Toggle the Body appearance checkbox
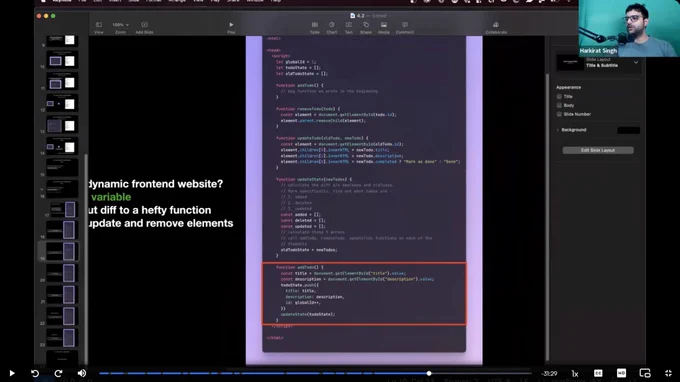 pyautogui.click(x=559, y=105)
